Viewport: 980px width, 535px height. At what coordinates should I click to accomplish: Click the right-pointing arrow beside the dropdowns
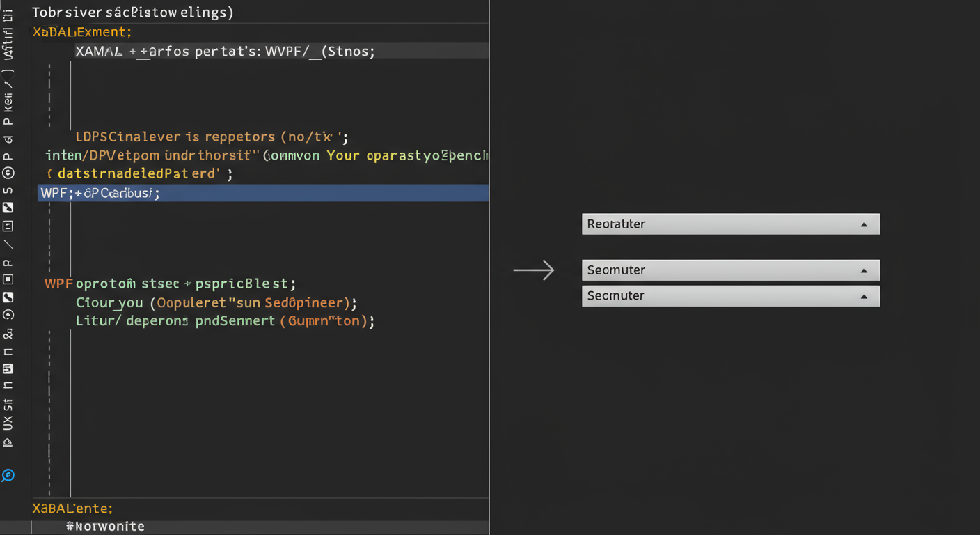[533, 270]
